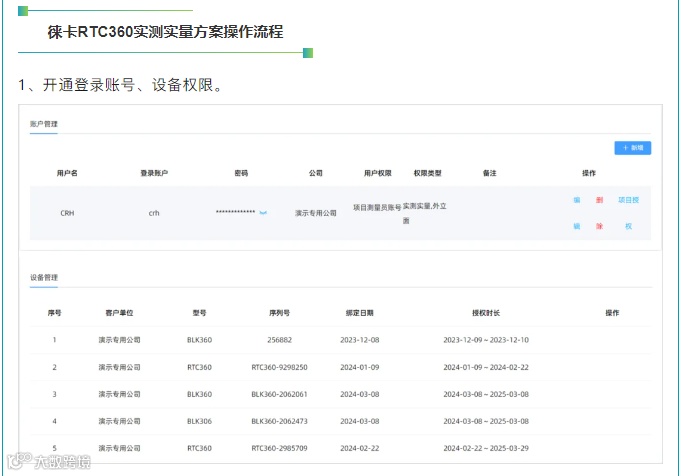Select the 公司 column header
681x476 pixels.
tap(316, 173)
